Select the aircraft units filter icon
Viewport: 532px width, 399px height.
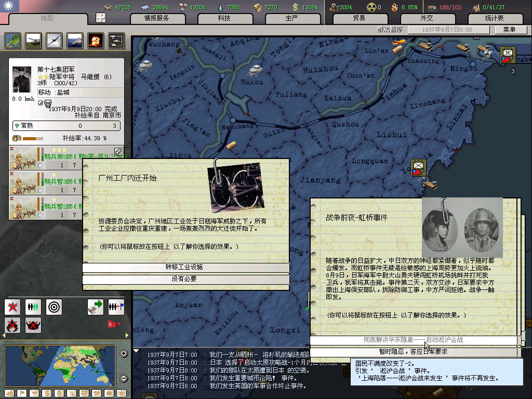54,41
